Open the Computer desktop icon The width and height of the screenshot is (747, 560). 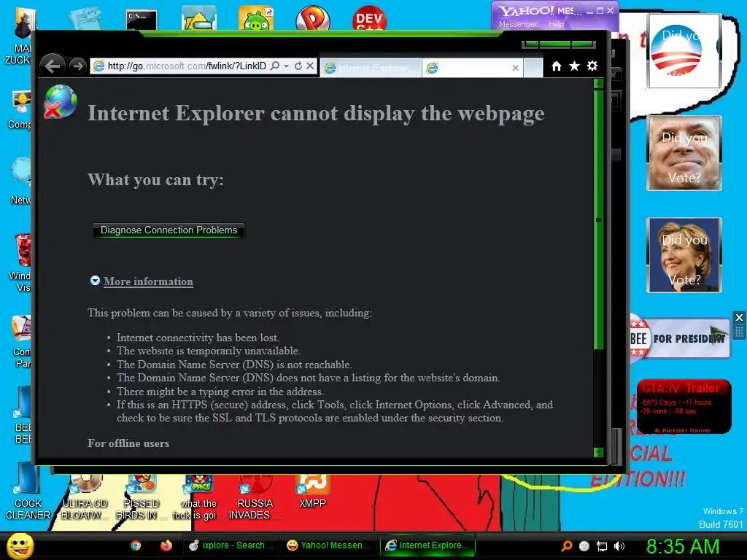(21, 109)
